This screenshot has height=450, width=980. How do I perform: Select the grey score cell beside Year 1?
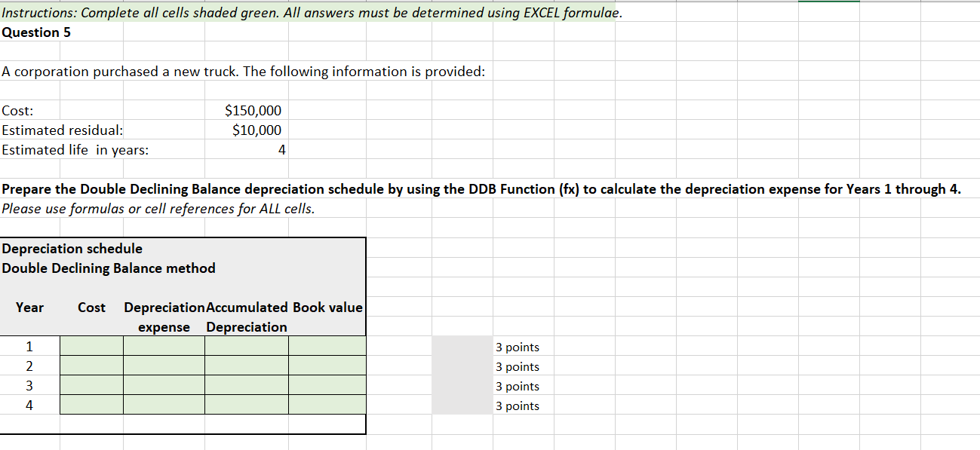[x=462, y=347]
